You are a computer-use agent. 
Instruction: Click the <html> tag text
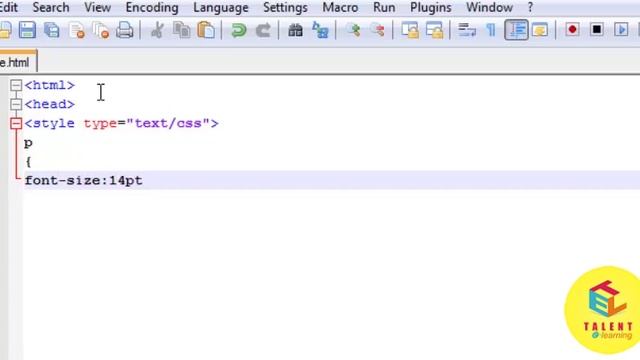click(x=49, y=85)
